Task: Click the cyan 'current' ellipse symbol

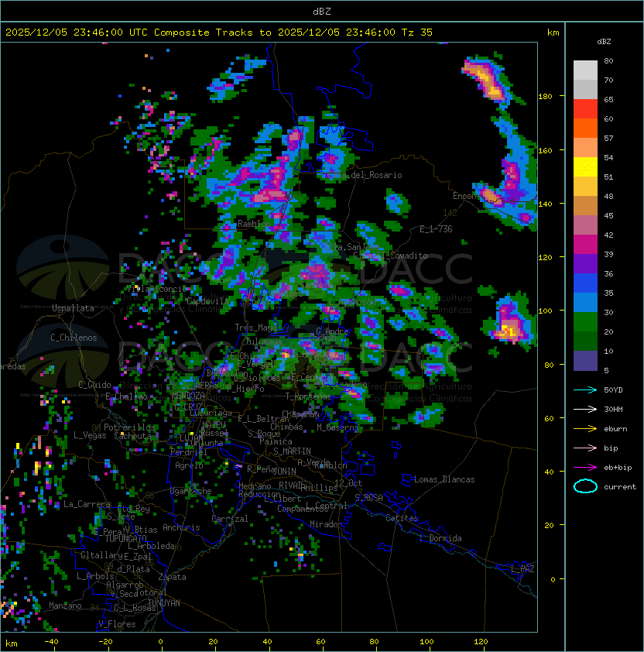Action: click(x=585, y=486)
